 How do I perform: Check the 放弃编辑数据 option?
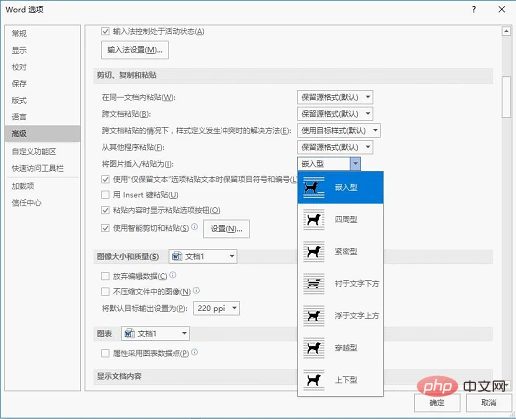[x=105, y=276]
